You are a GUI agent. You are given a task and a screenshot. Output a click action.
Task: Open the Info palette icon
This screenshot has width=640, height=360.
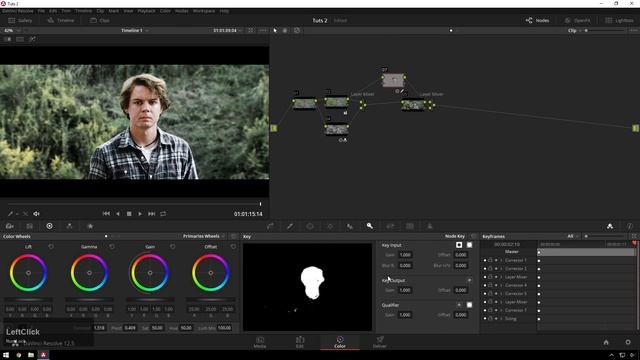click(630, 226)
